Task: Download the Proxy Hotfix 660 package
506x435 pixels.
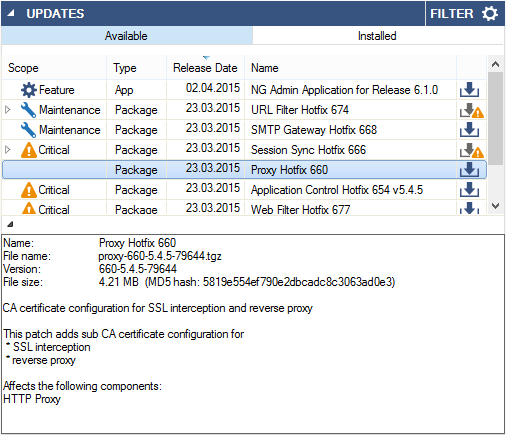Action: [469, 170]
